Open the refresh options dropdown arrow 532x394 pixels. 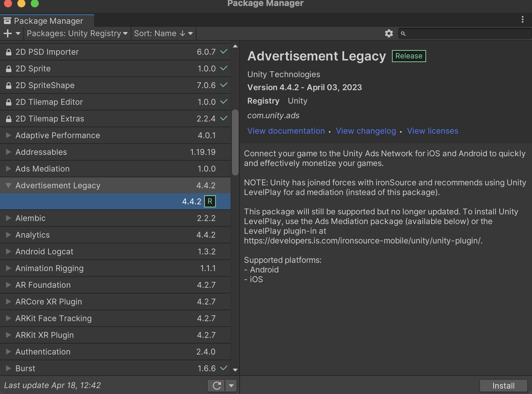tap(231, 386)
